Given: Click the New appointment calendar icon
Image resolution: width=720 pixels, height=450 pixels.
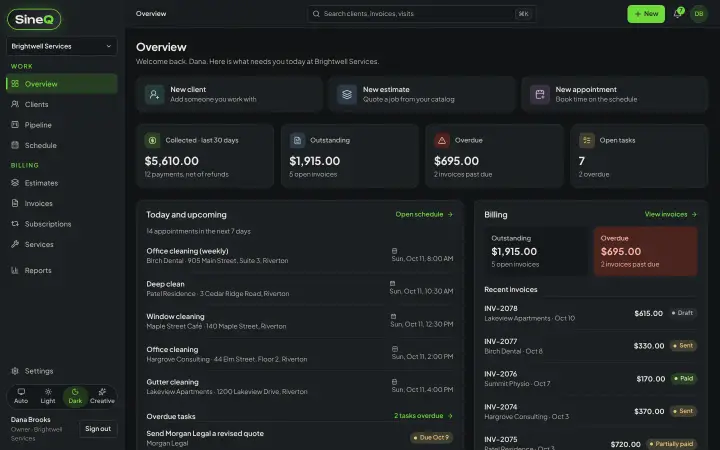Looking at the screenshot, I should click(x=540, y=95).
